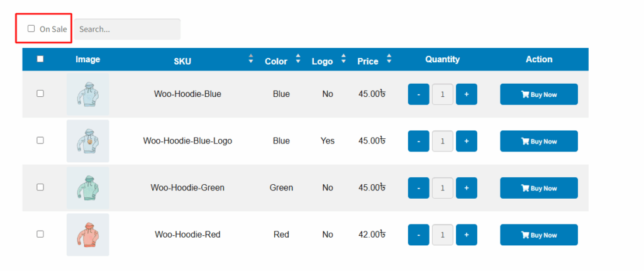
Task: Decrease quantity for Woo-Hoodie-Blue-Logo
Action: point(418,141)
